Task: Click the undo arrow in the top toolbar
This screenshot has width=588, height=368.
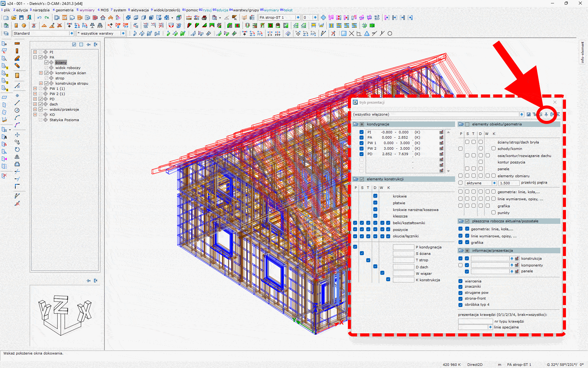Action: [40, 17]
